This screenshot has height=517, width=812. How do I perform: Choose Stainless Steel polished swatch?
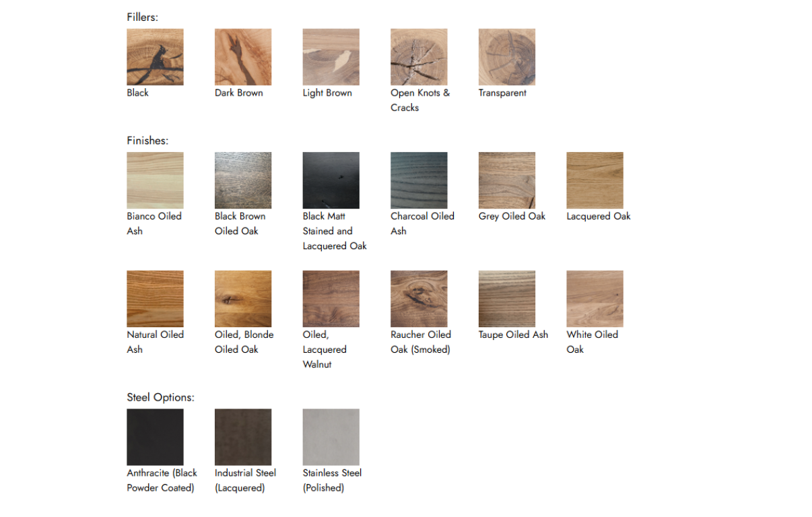coord(331,437)
